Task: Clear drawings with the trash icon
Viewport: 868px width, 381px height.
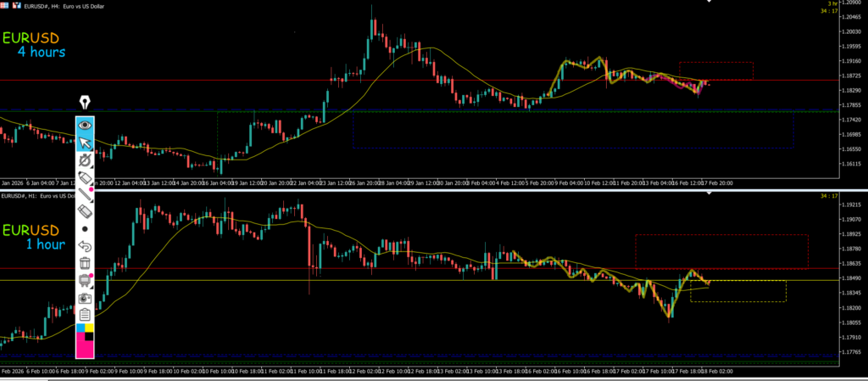Action: click(85, 264)
